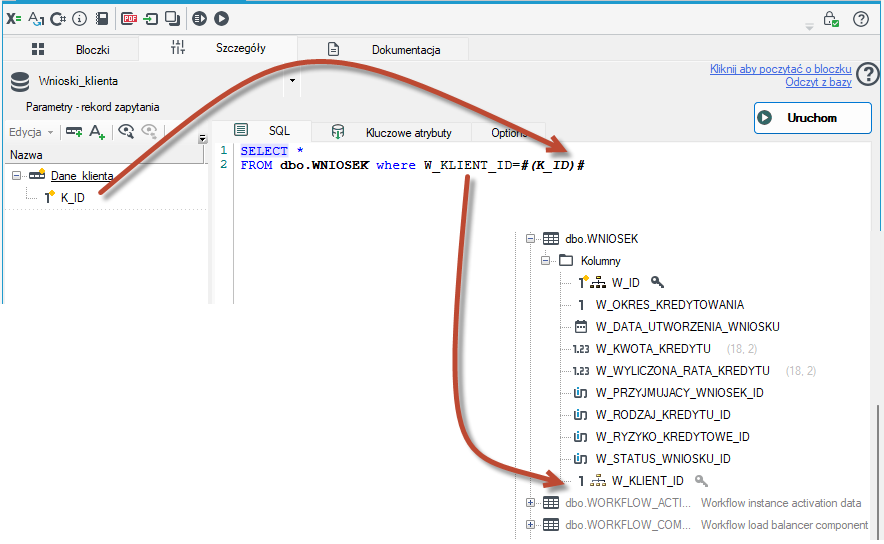Click the info circle toolbar icon
Image resolution: width=884 pixels, height=544 pixels.
(80, 19)
